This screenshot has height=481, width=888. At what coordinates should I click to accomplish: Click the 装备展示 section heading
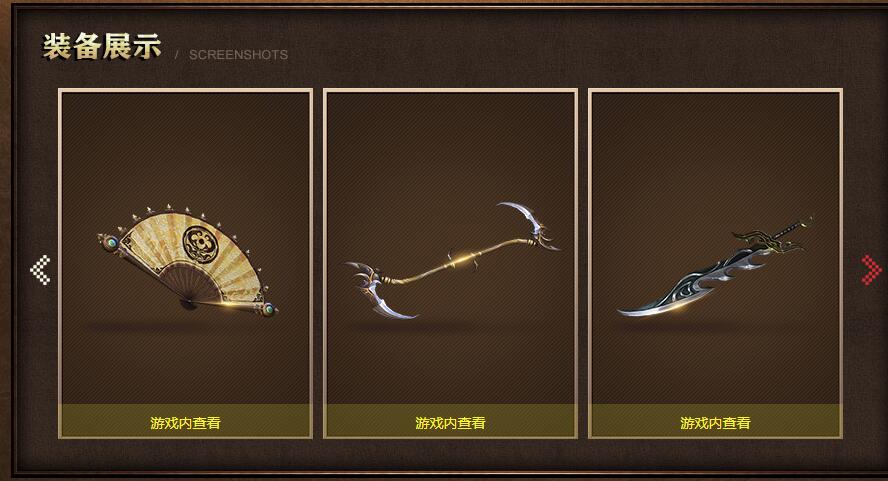pos(102,46)
